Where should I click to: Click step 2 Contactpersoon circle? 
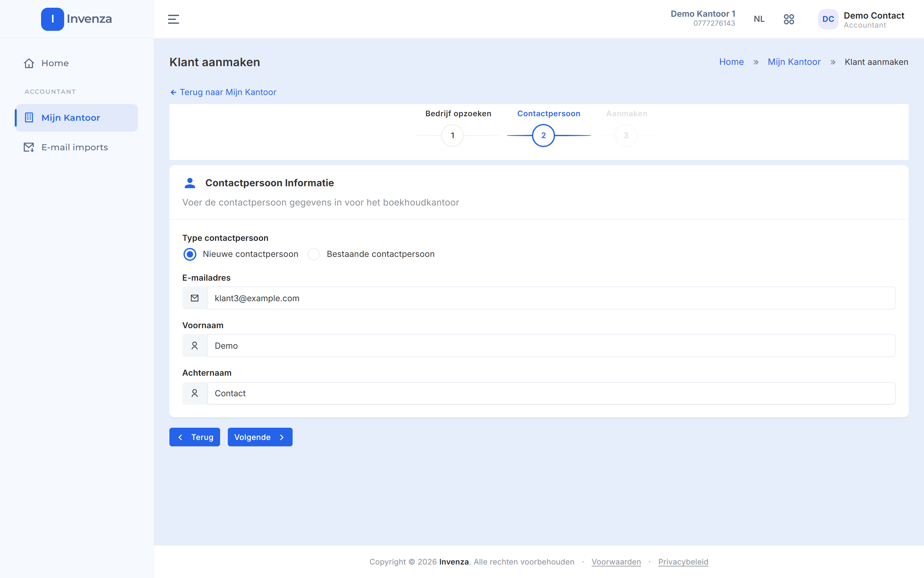click(543, 135)
